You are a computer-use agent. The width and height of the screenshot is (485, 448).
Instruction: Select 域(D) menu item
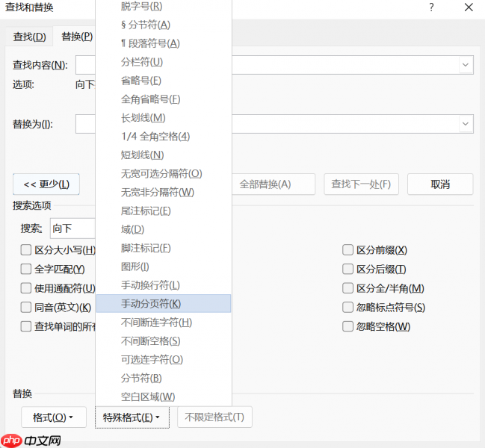164,229
